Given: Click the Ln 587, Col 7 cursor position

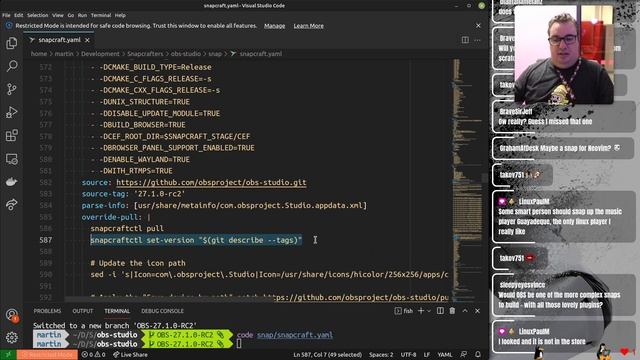Looking at the screenshot, I should tap(327, 355).
